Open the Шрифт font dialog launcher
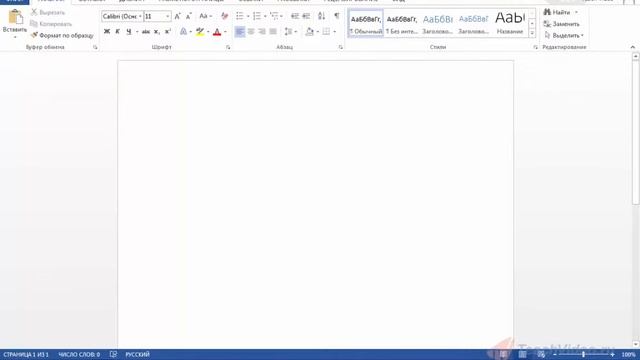The width and height of the screenshot is (640, 360). click(x=228, y=47)
